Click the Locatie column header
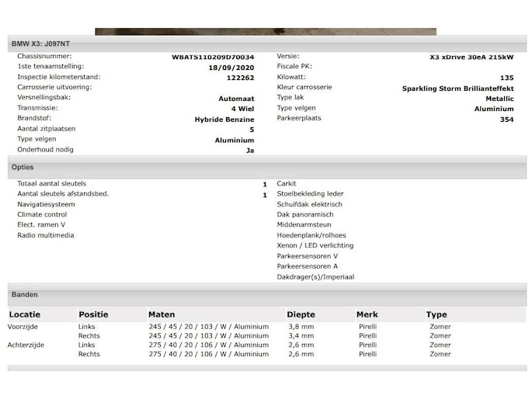Screen dimensions: 532x399 pos(24,315)
